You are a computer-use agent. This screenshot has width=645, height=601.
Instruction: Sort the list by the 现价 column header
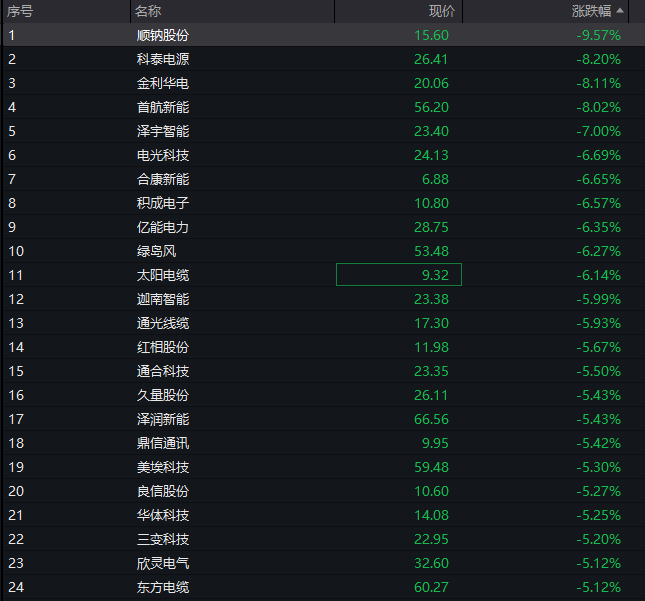(x=441, y=11)
